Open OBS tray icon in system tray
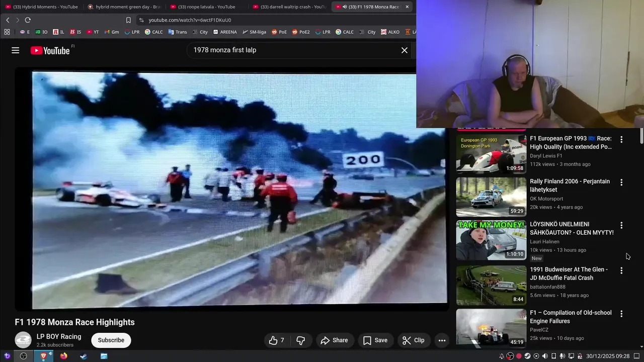Screen dimensions: 644x362 (x=510, y=356)
